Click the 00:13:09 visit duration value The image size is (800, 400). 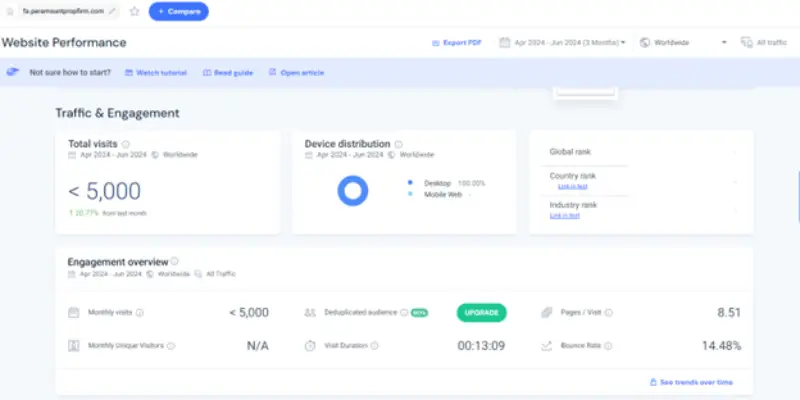[x=481, y=346]
